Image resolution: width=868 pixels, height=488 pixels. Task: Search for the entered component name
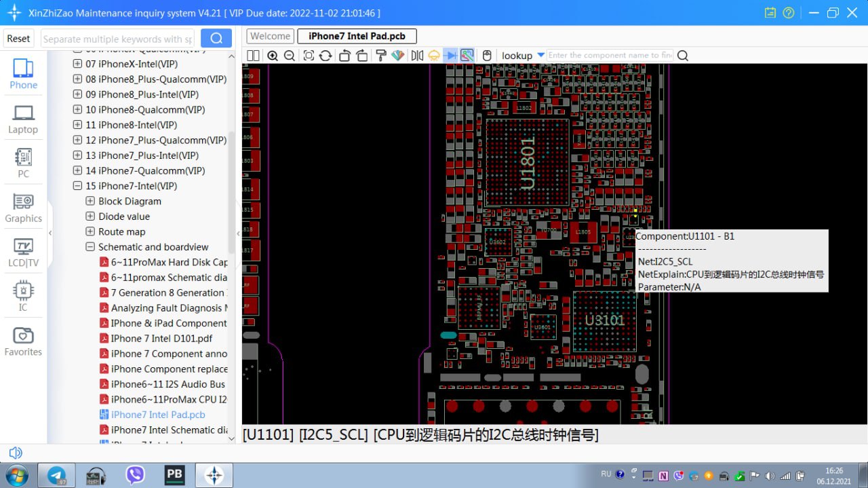pos(683,56)
